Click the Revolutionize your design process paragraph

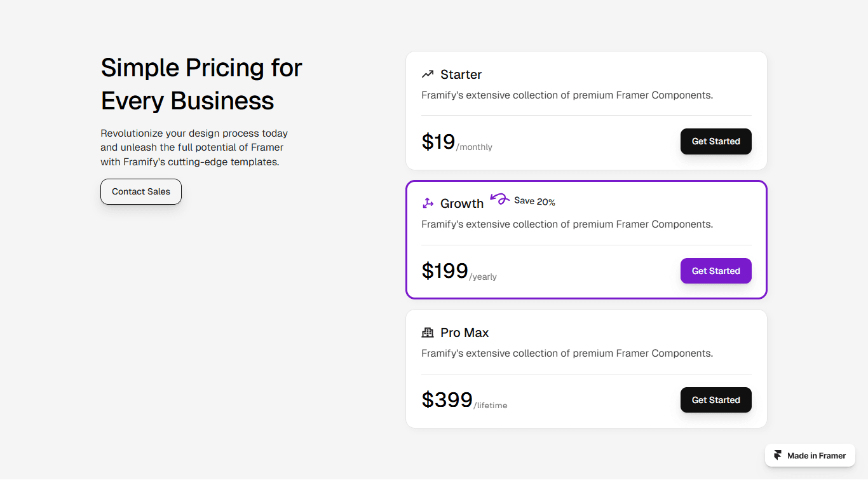194,147
